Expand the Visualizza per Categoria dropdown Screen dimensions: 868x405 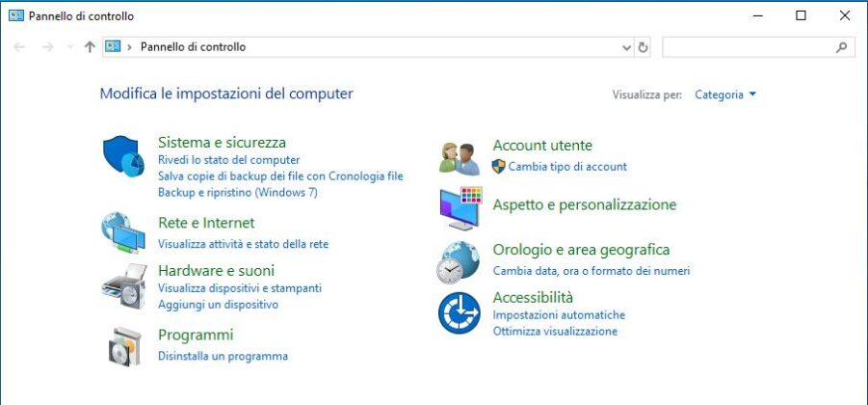click(725, 94)
